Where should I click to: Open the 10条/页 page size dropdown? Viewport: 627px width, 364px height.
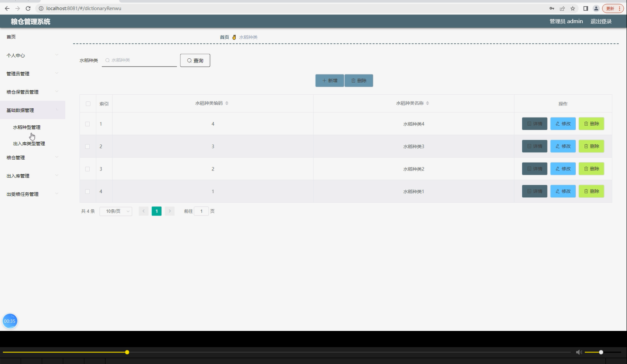tap(116, 211)
